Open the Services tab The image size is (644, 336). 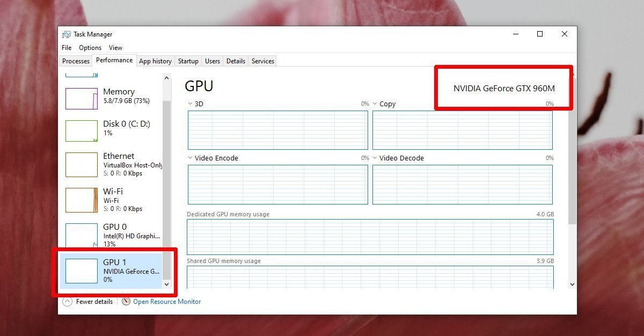tap(263, 61)
